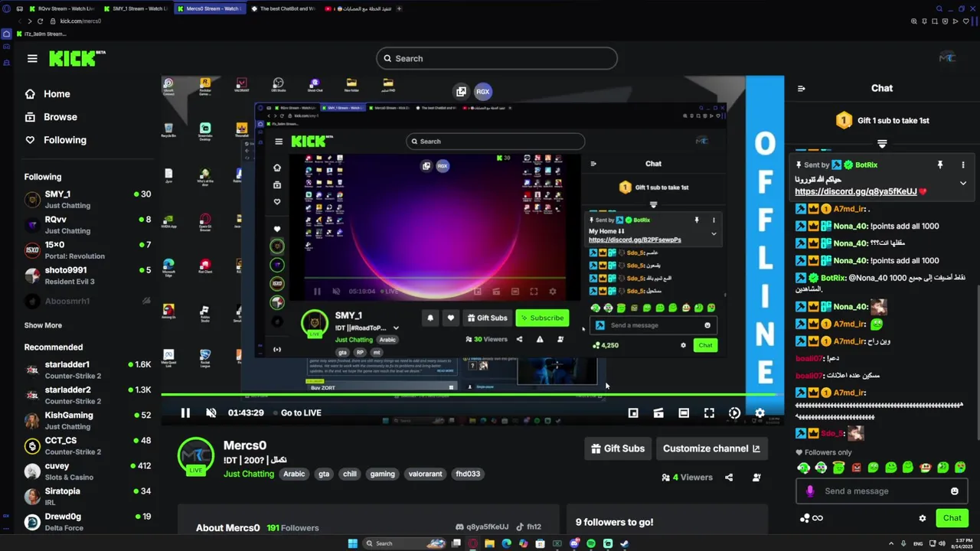This screenshot has width=980, height=551.
Task: Insert the first headset emote
Action: pyautogui.click(x=803, y=468)
